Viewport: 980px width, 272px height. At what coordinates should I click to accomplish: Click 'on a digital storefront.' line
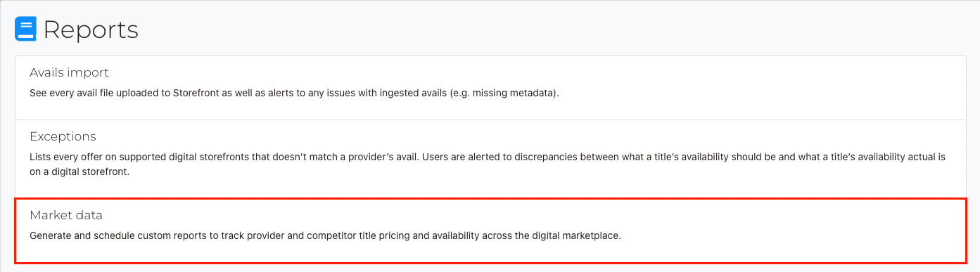pyautogui.click(x=79, y=171)
